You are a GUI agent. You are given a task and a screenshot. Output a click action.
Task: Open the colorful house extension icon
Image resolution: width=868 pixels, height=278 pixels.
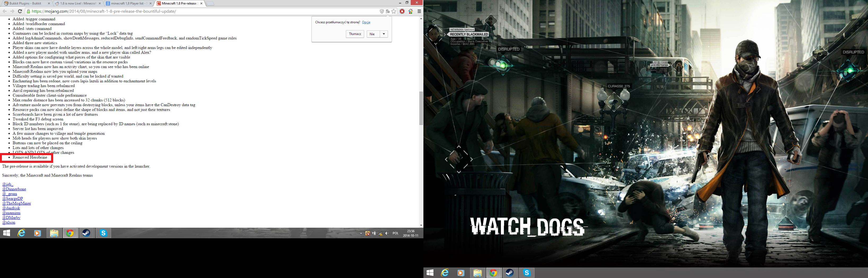click(410, 11)
